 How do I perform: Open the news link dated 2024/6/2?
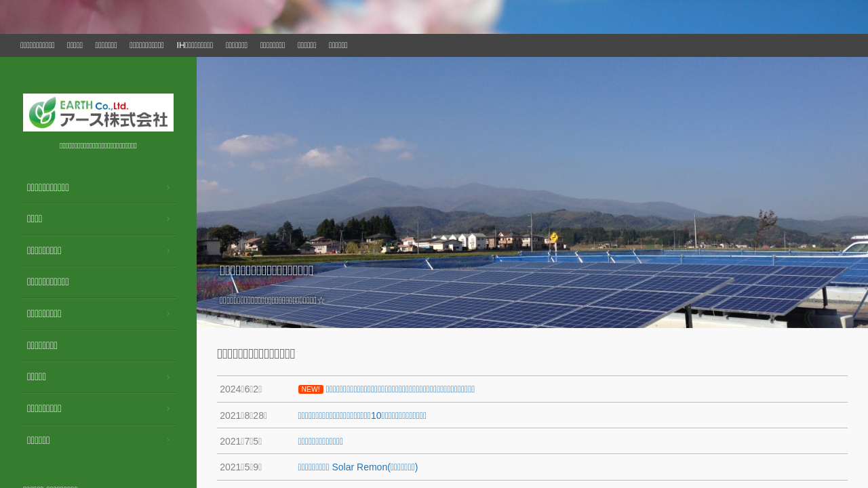pos(400,389)
